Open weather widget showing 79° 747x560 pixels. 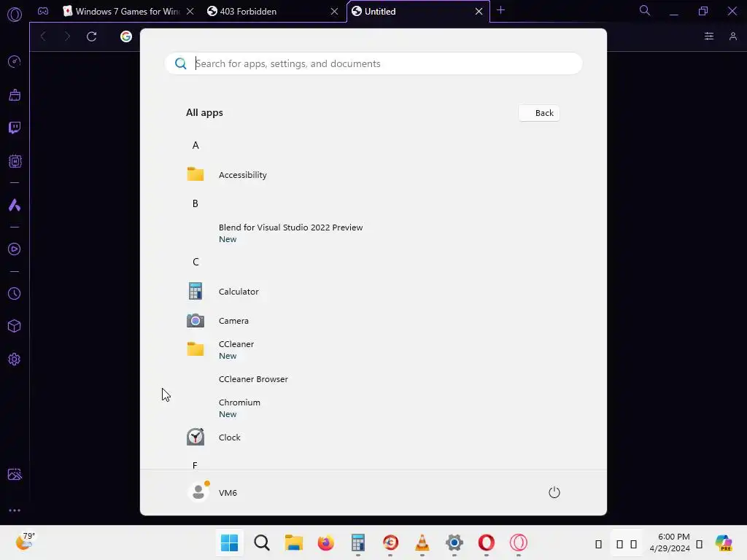point(25,542)
